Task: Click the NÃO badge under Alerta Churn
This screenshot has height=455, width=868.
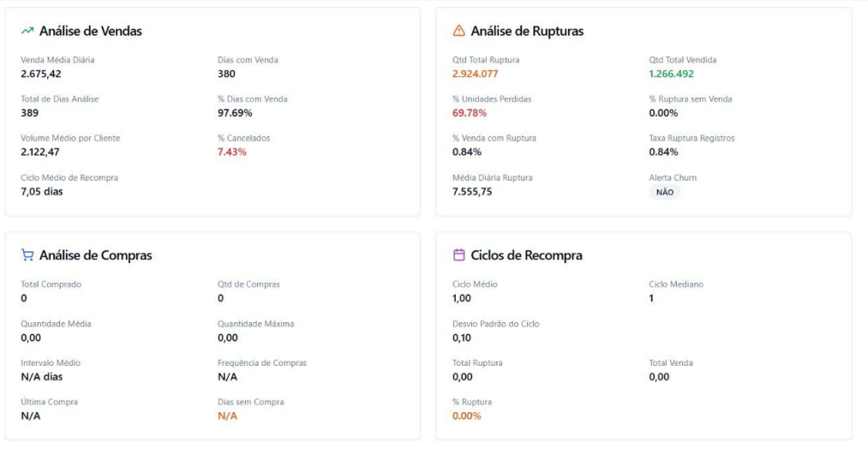Action: [x=664, y=193]
